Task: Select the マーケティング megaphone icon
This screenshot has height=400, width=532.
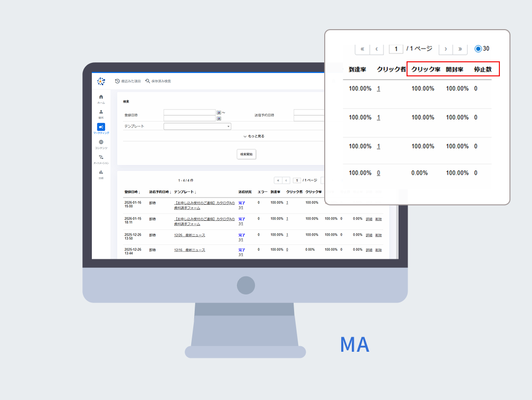Action: click(101, 127)
